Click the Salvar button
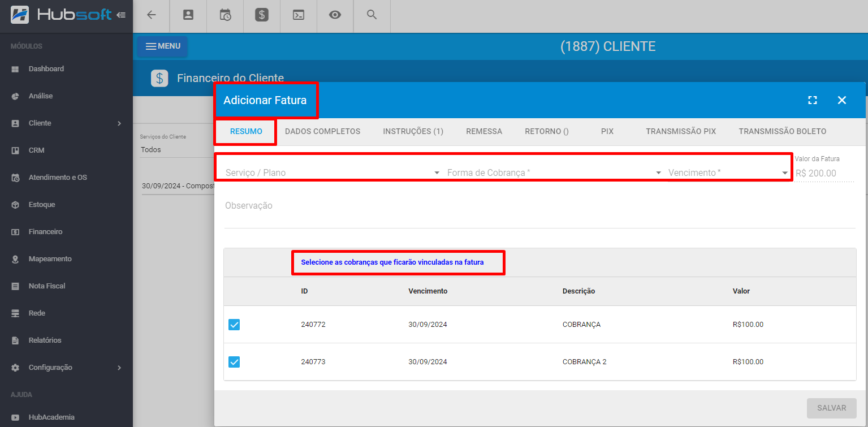Screen dimensions: 868x427 831,408
